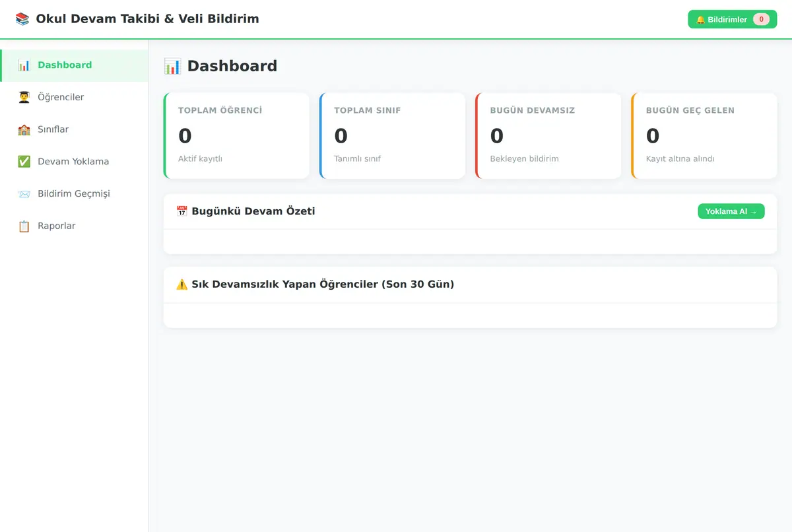
Task: Click the bell icon in Bildirimler button
Action: [701, 20]
